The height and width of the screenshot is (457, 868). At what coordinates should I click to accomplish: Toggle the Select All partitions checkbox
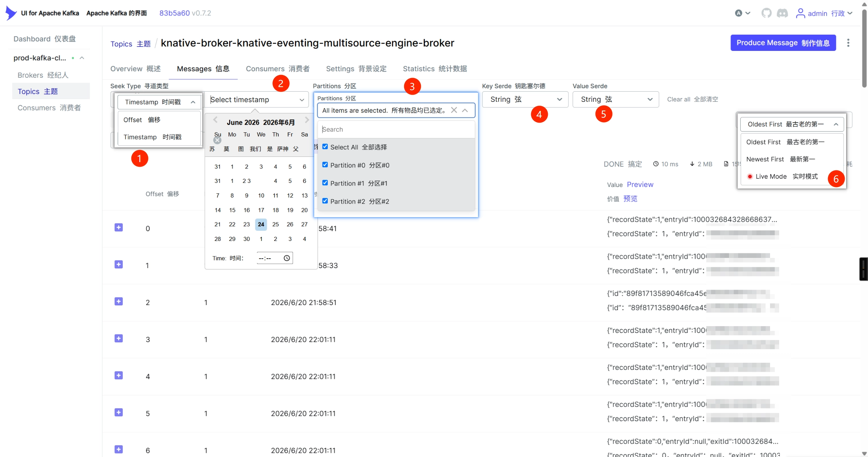325,147
